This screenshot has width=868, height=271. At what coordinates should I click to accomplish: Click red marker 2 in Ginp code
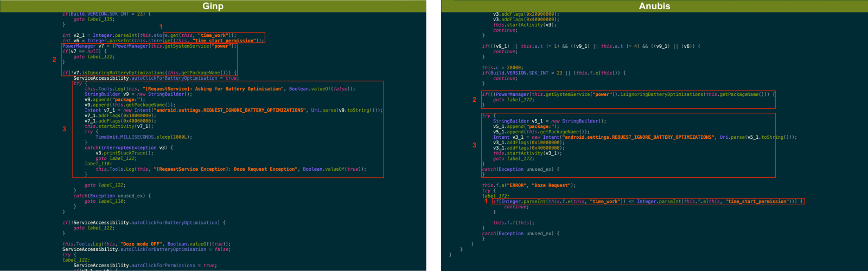coord(54,60)
